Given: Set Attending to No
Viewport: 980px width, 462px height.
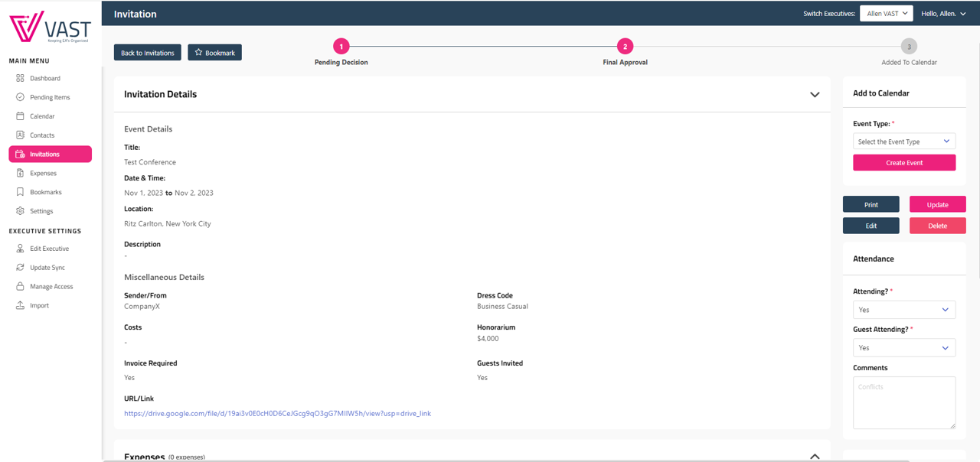Looking at the screenshot, I should click(904, 309).
